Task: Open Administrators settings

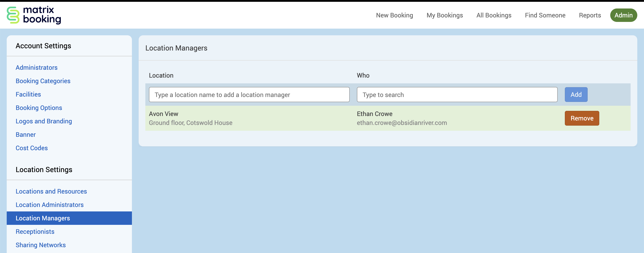Action: click(36, 67)
